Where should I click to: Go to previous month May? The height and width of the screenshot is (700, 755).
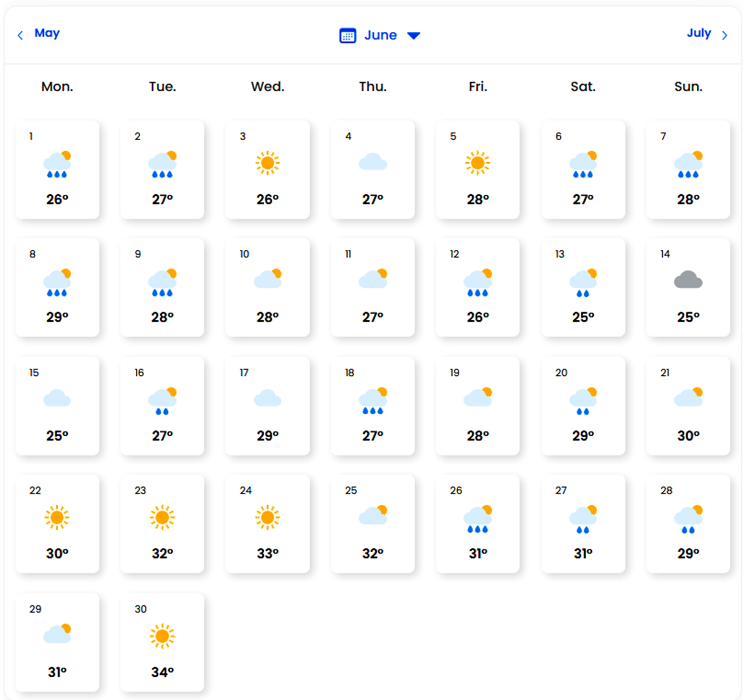pos(47,33)
